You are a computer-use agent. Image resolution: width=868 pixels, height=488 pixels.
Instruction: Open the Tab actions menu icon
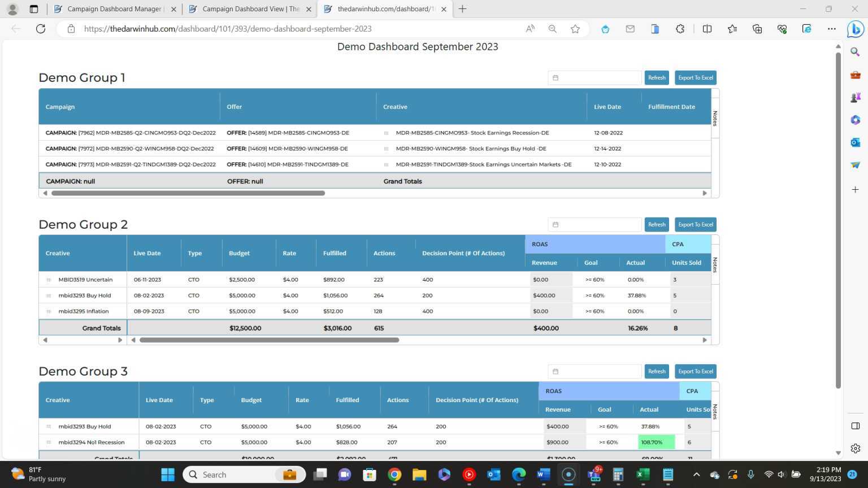click(x=34, y=9)
